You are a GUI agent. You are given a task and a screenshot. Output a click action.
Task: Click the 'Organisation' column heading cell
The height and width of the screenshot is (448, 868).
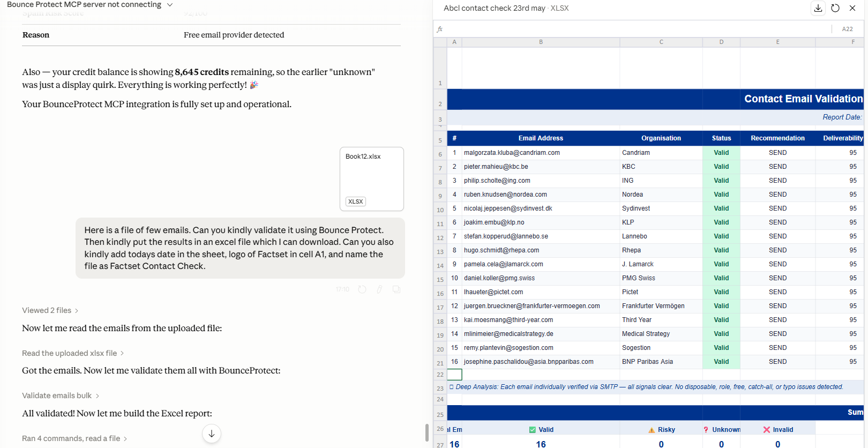(x=661, y=138)
